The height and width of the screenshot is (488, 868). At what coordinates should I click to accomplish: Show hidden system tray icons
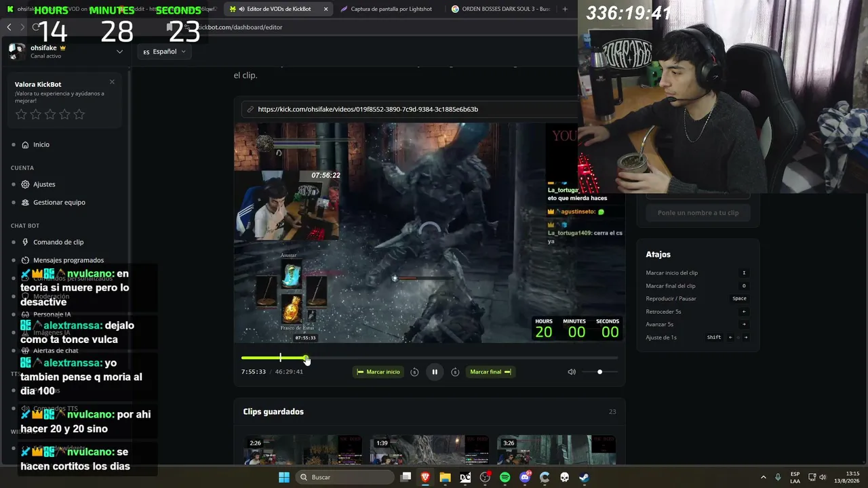(x=763, y=477)
